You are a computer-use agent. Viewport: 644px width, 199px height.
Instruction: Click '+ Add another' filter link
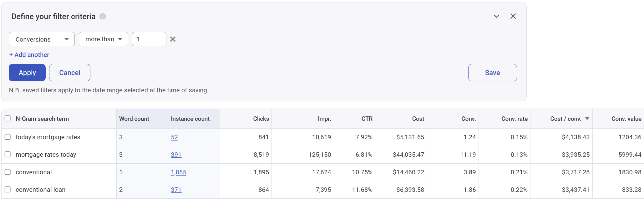[x=29, y=55]
